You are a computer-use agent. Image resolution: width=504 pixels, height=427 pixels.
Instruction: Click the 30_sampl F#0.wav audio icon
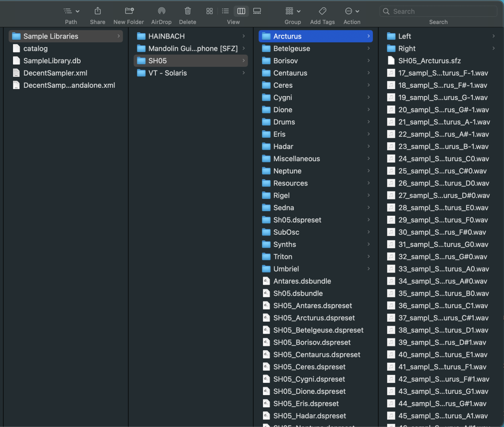391,232
